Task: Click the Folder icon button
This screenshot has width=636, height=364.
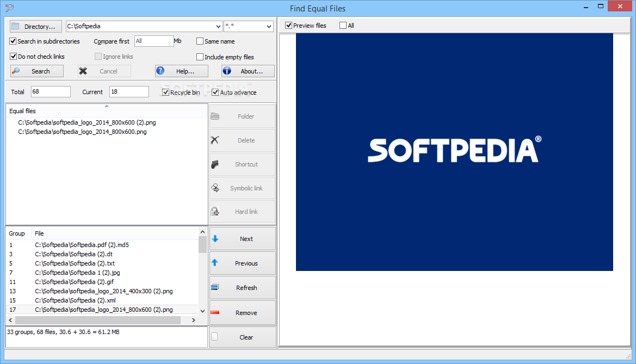Action: 242,116
